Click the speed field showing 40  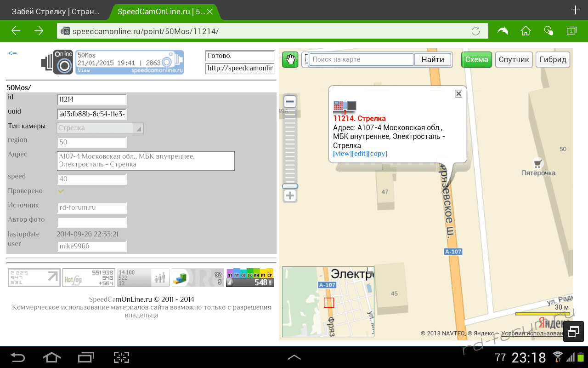[x=92, y=179]
